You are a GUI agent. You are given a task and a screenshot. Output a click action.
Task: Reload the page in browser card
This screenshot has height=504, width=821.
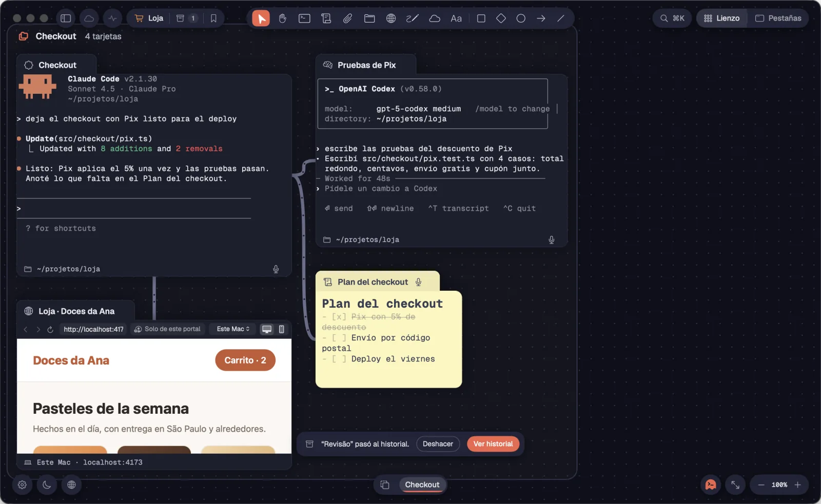click(x=50, y=330)
